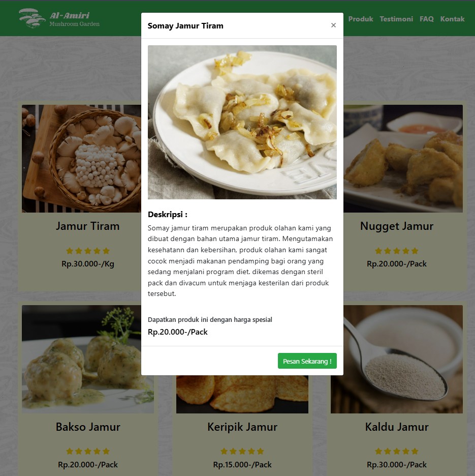Open the Bakso Jamur product image
This screenshot has height=476, width=475.
[x=88, y=359]
